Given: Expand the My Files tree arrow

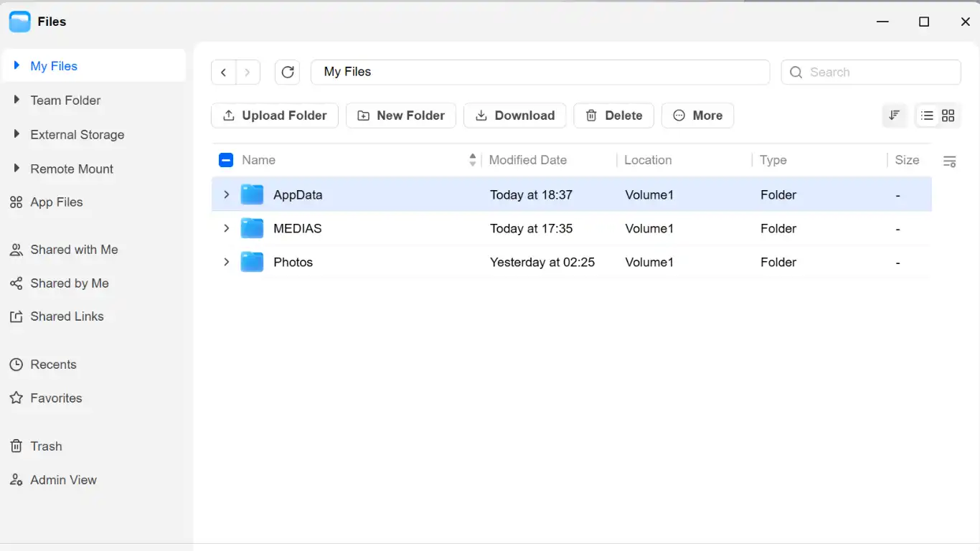Looking at the screenshot, I should pyautogui.click(x=17, y=65).
